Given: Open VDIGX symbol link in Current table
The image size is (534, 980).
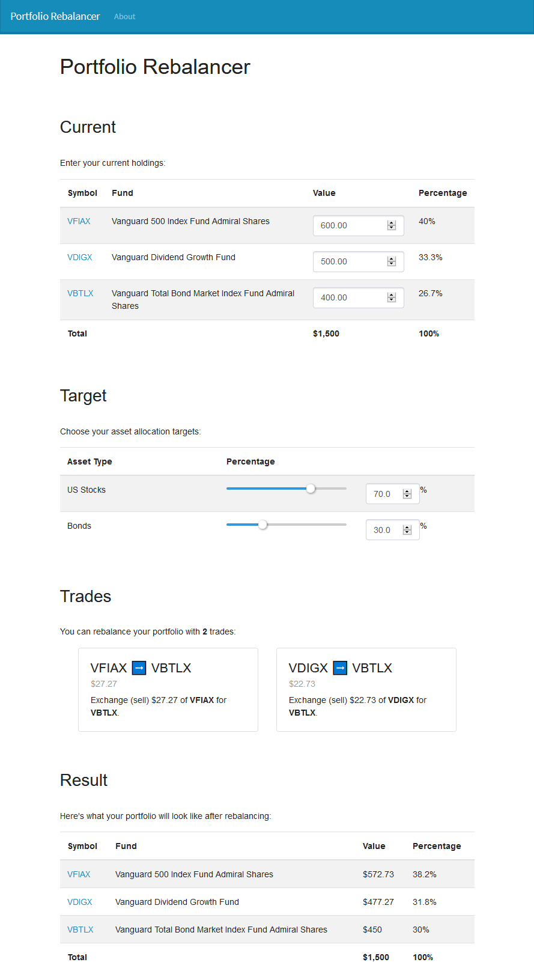Looking at the screenshot, I should [80, 257].
